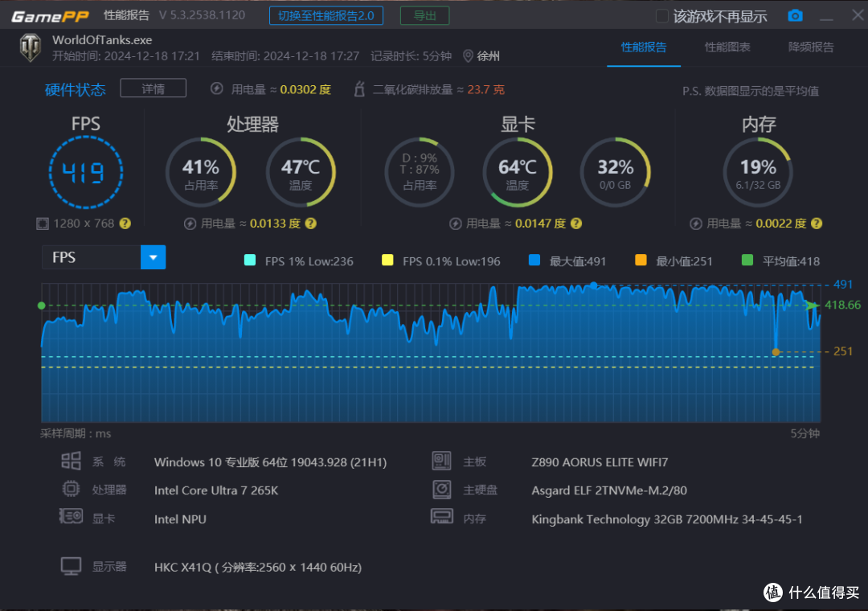Click the orange minimum 251 marker on chart
Screen dimensions: 868x611
click(x=776, y=352)
